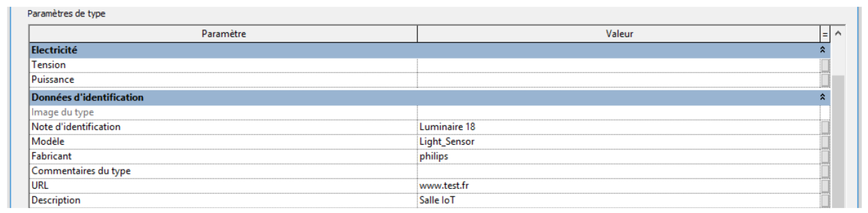Viewport: 868px width, 213px height.
Task: Select the Luminaire 18 value cell
Action: [619, 127]
